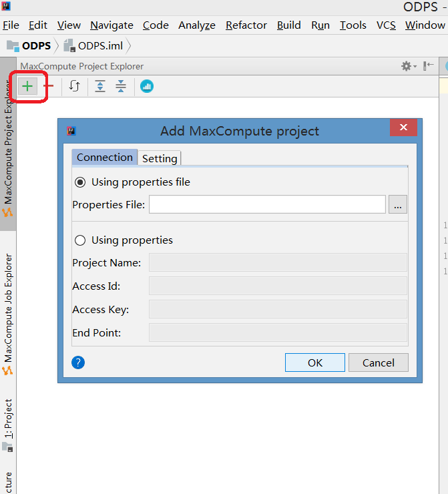Viewport: 448px width, 494px height.
Task: Open the Tools menu
Action: pos(353,25)
